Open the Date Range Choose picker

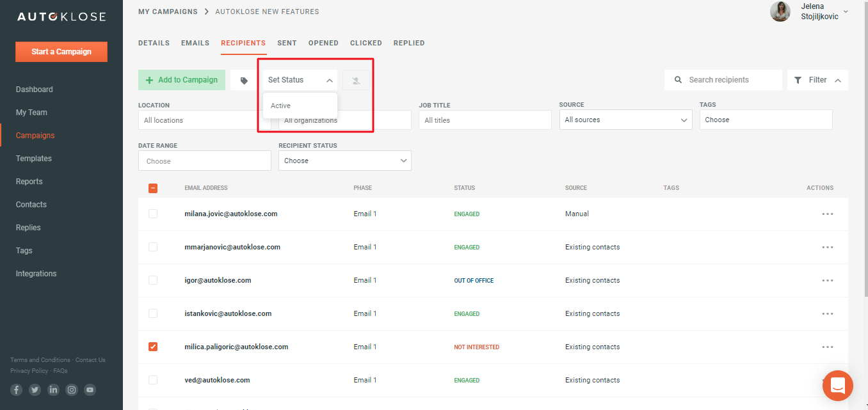205,161
